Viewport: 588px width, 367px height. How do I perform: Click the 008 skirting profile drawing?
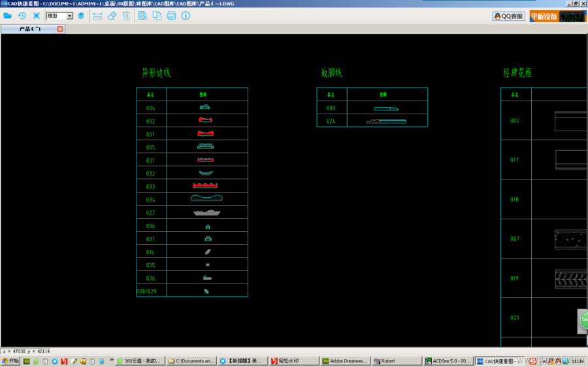386,108
